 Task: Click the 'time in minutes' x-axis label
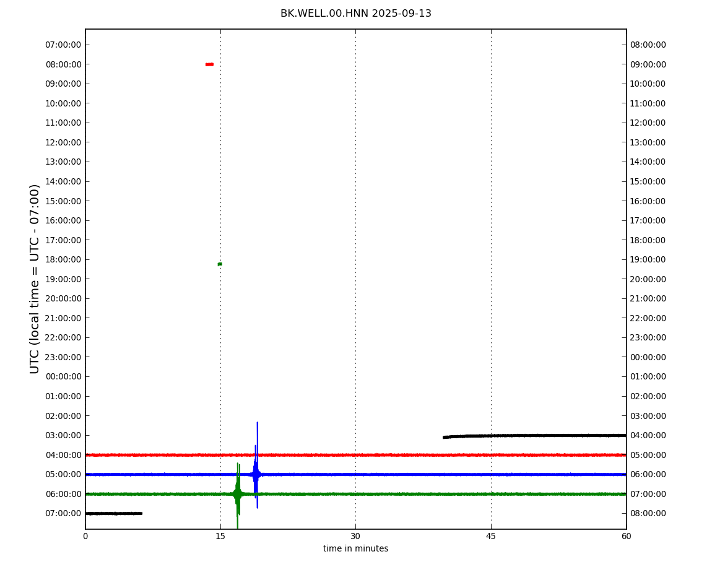pyautogui.click(x=355, y=548)
